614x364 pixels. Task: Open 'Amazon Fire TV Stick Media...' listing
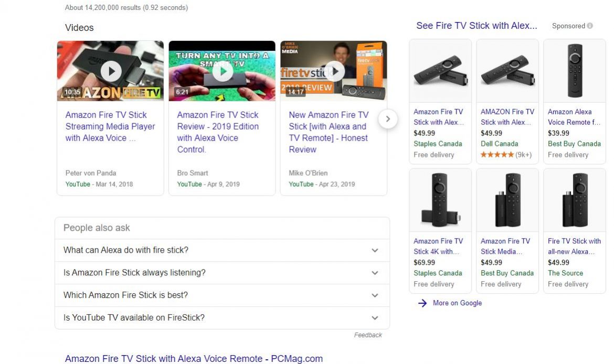[x=505, y=246]
